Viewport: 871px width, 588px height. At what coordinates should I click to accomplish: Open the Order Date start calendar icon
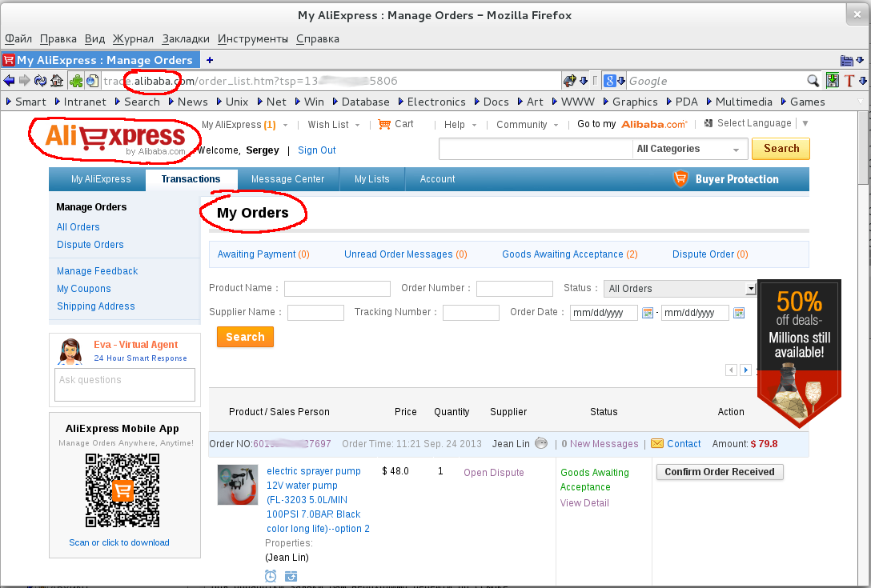[647, 313]
